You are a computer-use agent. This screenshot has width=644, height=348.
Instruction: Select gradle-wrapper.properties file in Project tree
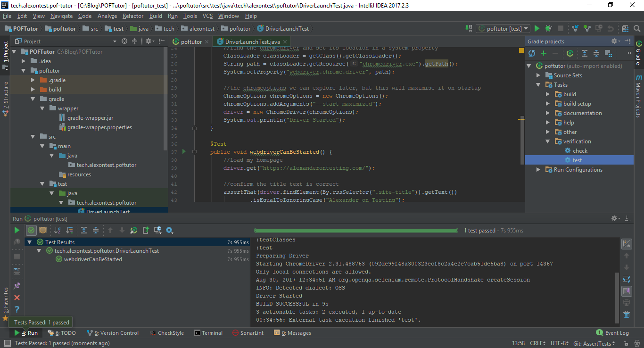pyautogui.click(x=99, y=127)
